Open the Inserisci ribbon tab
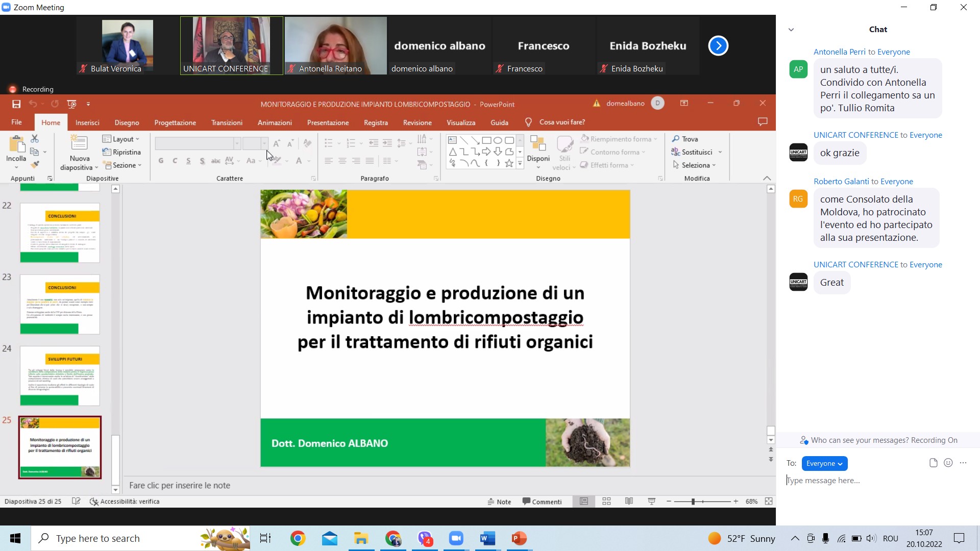The image size is (980, 551). (x=87, y=122)
